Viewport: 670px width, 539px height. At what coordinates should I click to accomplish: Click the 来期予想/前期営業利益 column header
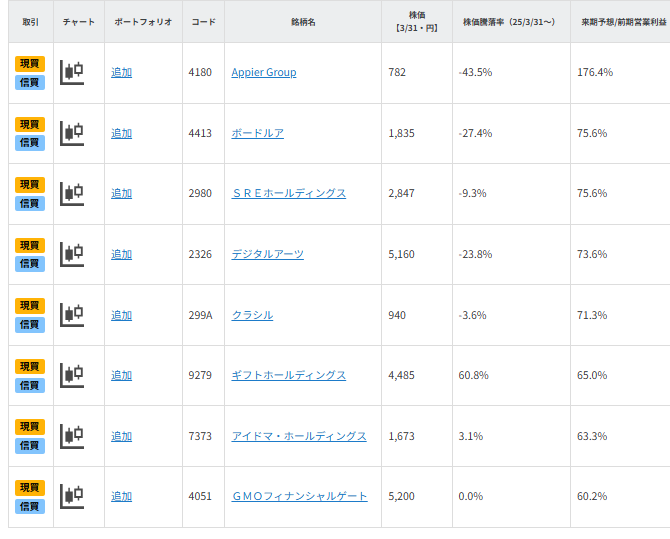[x=623, y=21]
